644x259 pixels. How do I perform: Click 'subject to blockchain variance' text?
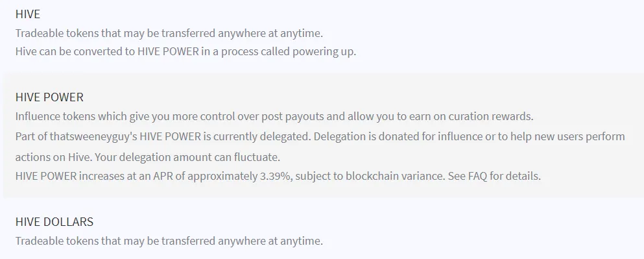pyautogui.click(x=369, y=177)
